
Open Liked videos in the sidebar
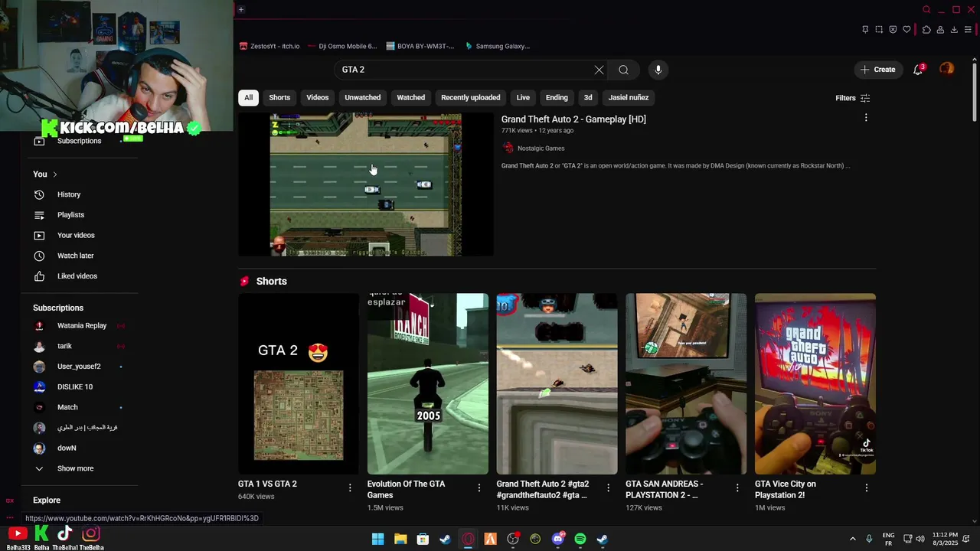(x=77, y=276)
